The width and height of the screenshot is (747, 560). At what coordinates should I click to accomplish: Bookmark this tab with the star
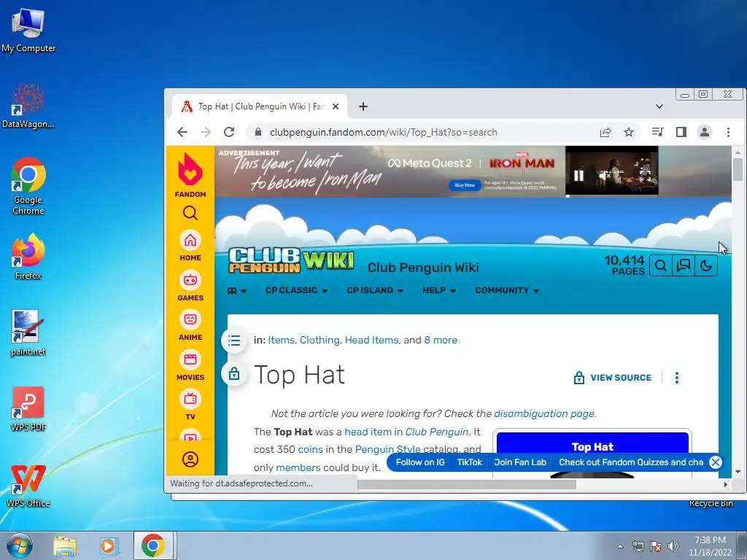pyautogui.click(x=629, y=132)
